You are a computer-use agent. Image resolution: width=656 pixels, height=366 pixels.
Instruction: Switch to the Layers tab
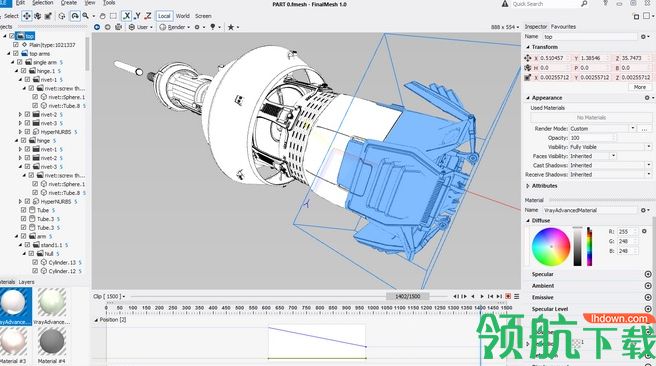pyautogui.click(x=26, y=282)
